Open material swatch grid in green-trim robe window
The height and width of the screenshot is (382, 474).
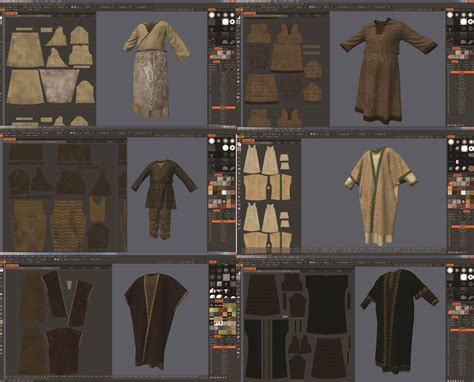point(461,193)
